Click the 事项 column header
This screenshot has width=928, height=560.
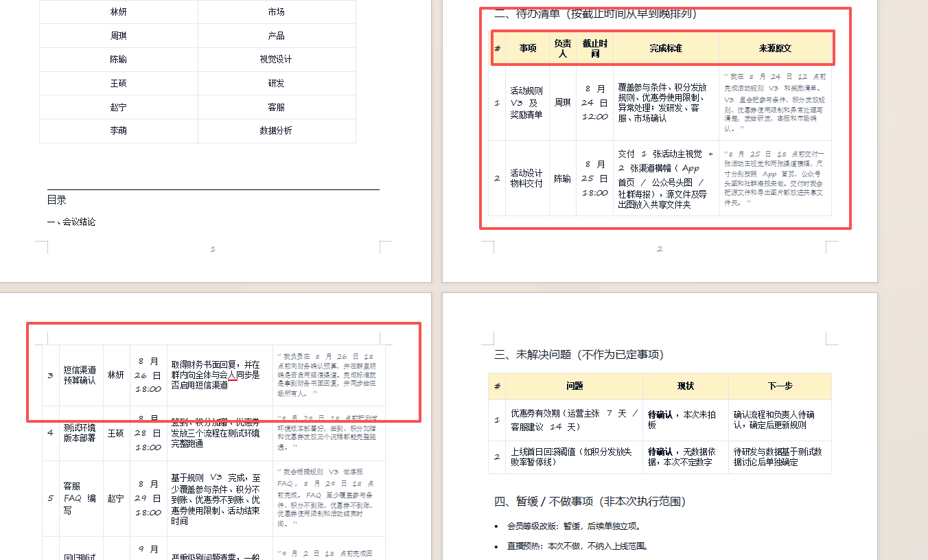click(528, 49)
